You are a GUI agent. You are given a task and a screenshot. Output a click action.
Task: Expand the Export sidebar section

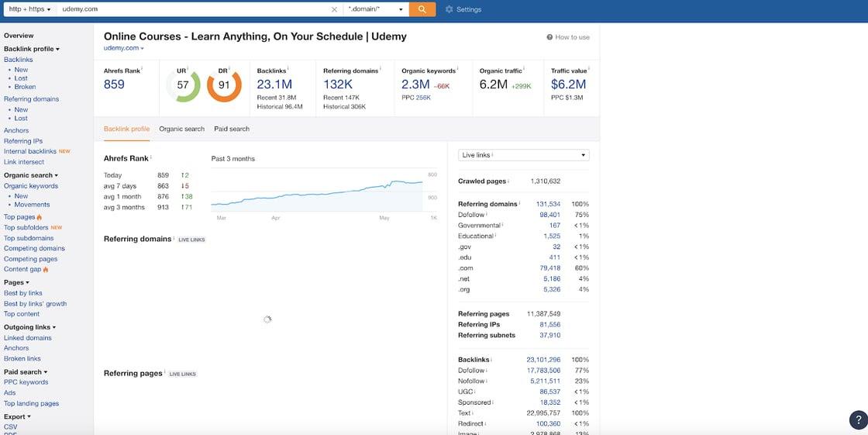point(17,416)
